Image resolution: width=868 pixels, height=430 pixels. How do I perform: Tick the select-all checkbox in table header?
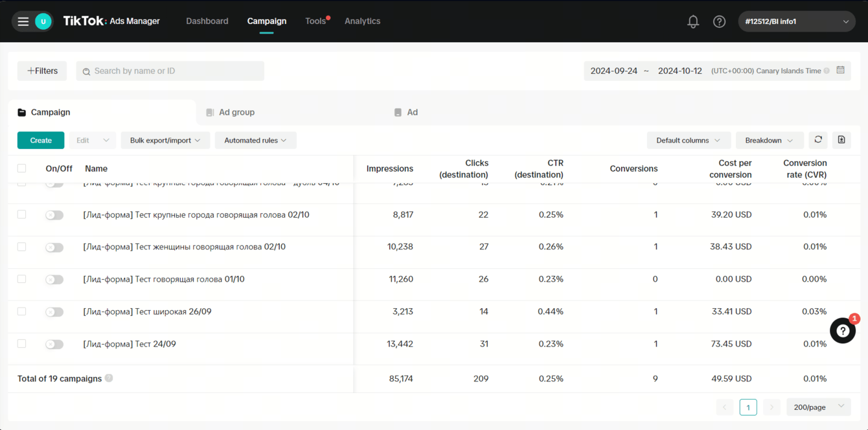(21, 168)
